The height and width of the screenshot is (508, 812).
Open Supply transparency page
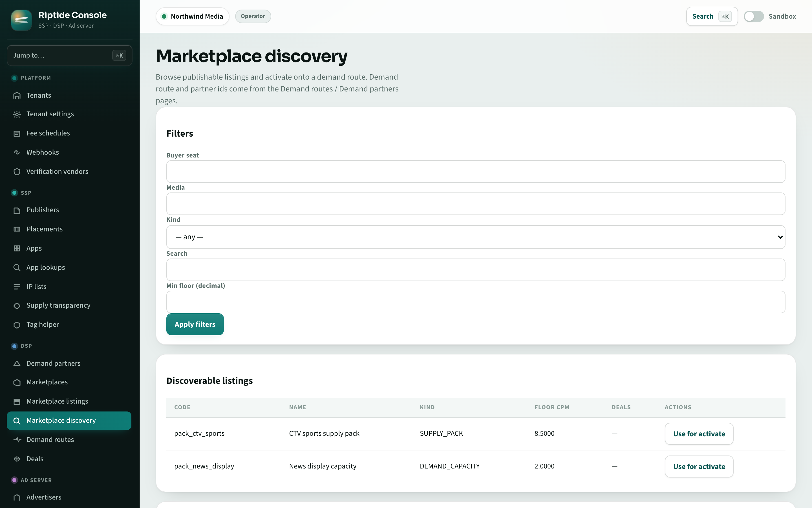click(x=69, y=305)
